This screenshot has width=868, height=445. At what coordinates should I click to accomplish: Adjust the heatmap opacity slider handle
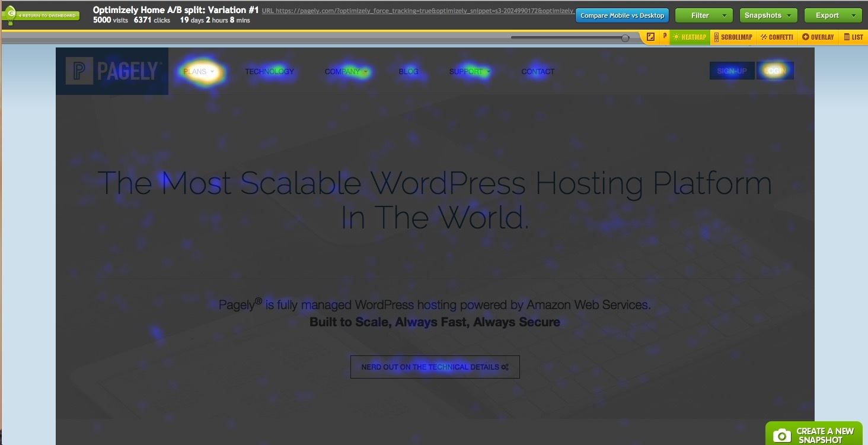[x=625, y=38]
